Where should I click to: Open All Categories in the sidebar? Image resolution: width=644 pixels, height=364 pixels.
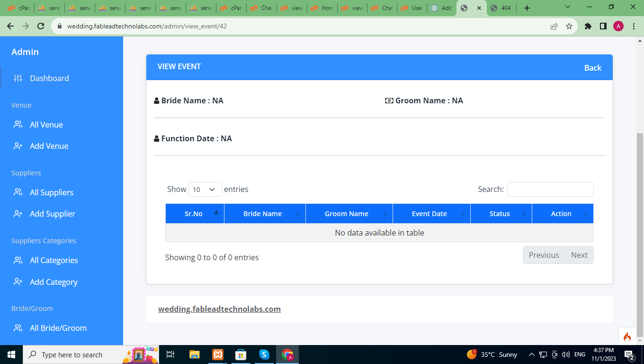(54, 260)
